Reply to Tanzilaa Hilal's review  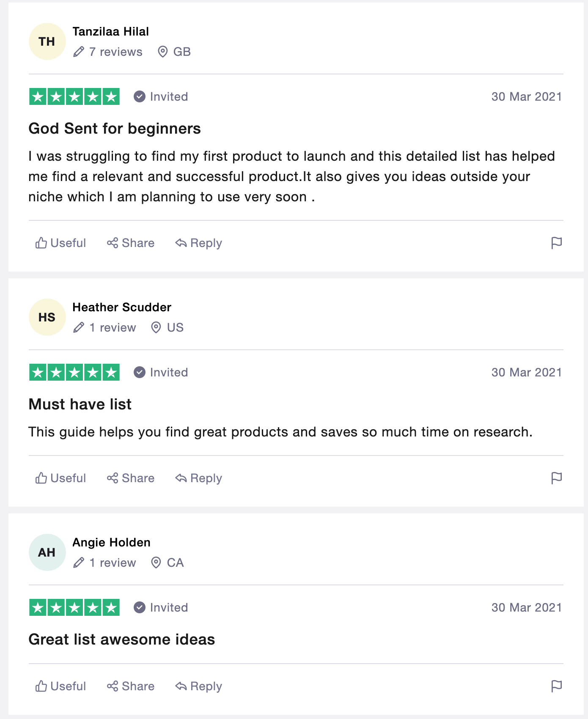point(199,243)
